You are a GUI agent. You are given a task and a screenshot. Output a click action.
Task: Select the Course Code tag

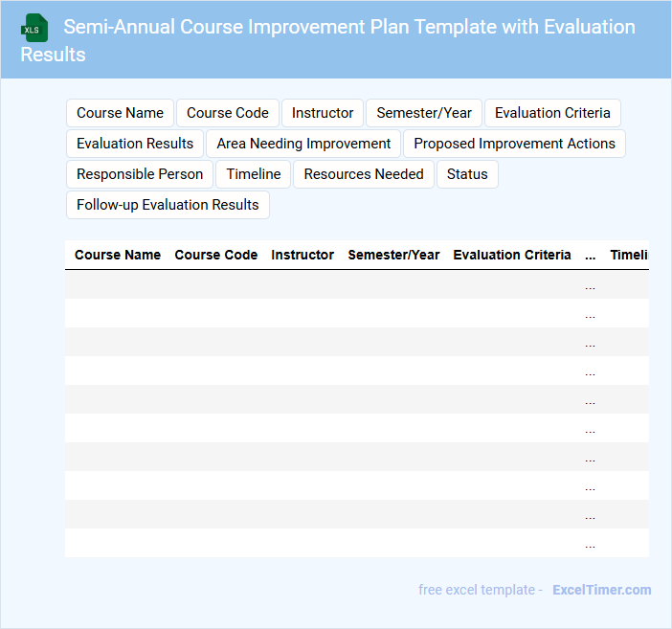228,113
